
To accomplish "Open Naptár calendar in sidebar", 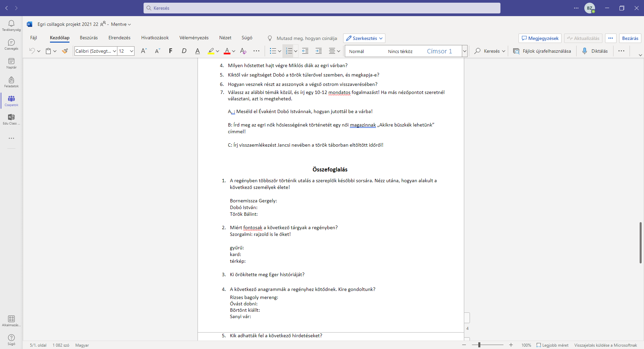I will pos(11,63).
